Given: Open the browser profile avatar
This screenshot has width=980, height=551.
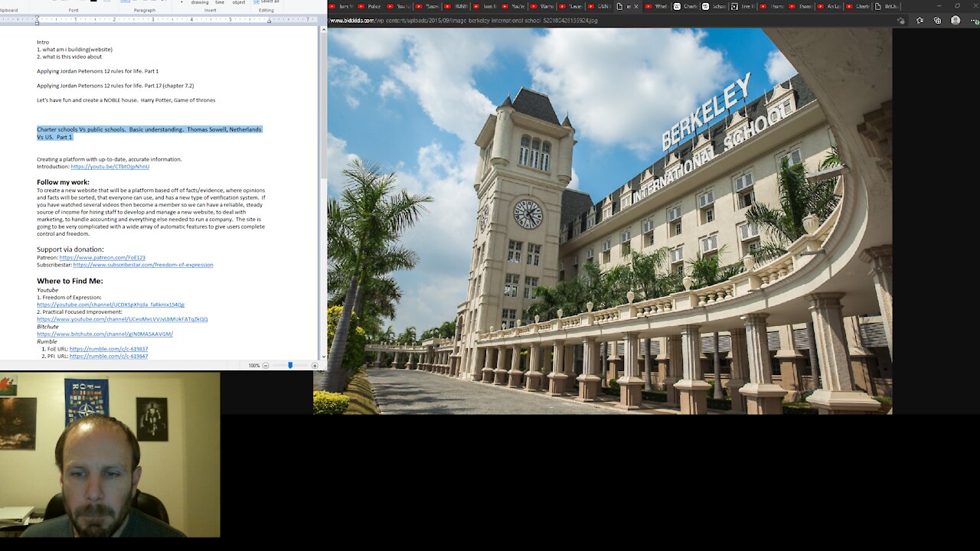Looking at the screenshot, I should click(x=955, y=21).
